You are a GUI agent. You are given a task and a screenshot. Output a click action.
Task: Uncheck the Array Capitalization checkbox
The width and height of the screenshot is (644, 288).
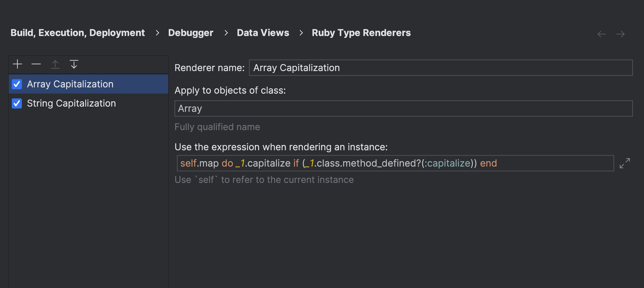(17, 84)
